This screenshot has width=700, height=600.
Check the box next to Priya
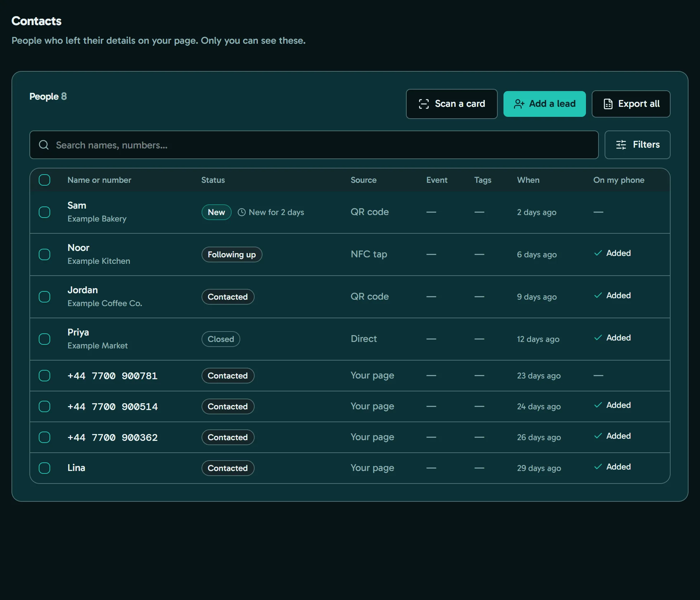(x=44, y=339)
